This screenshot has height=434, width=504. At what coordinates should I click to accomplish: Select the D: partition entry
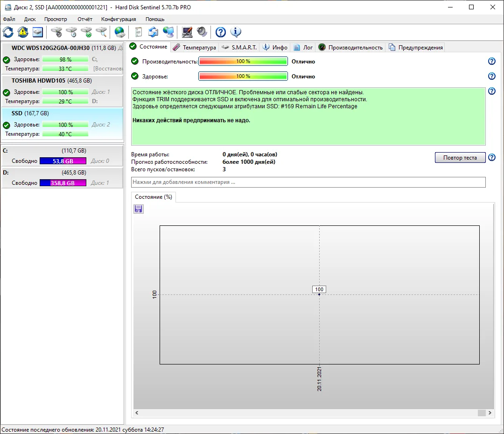63,177
